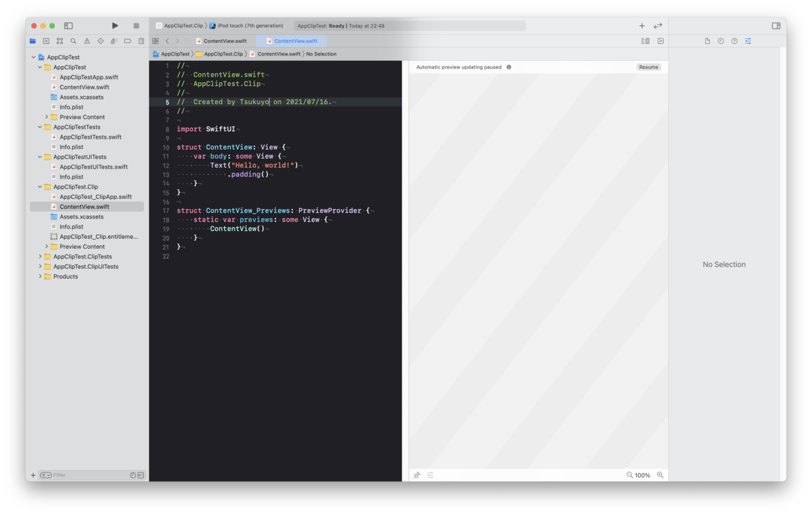Add an editor on the right

pos(660,41)
